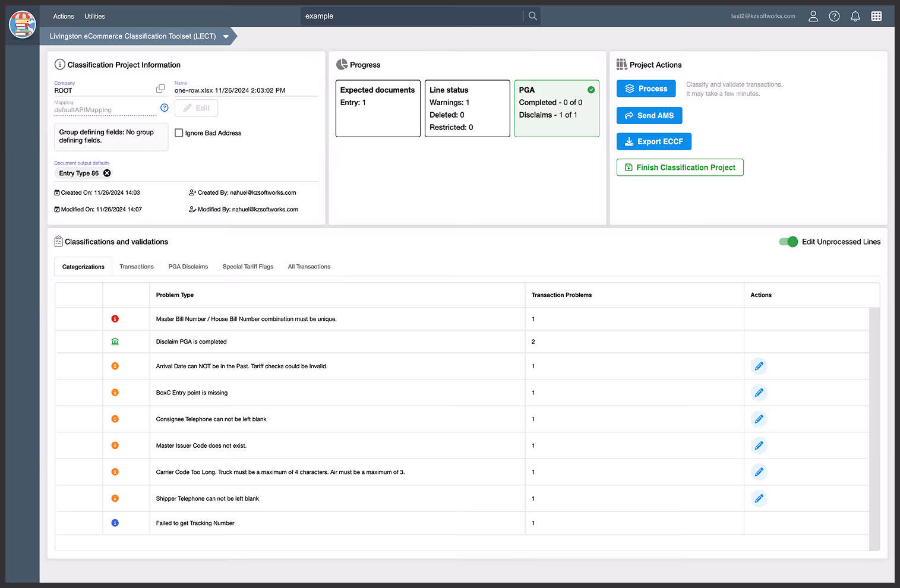Click the search field containing example
Viewport: 900px width, 588px height.
click(x=412, y=16)
